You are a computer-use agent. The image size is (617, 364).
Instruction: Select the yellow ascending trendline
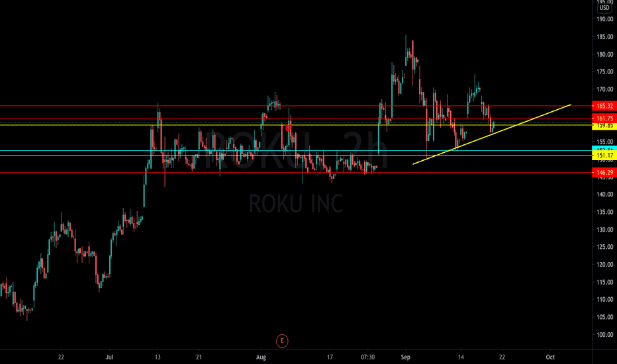coord(492,134)
